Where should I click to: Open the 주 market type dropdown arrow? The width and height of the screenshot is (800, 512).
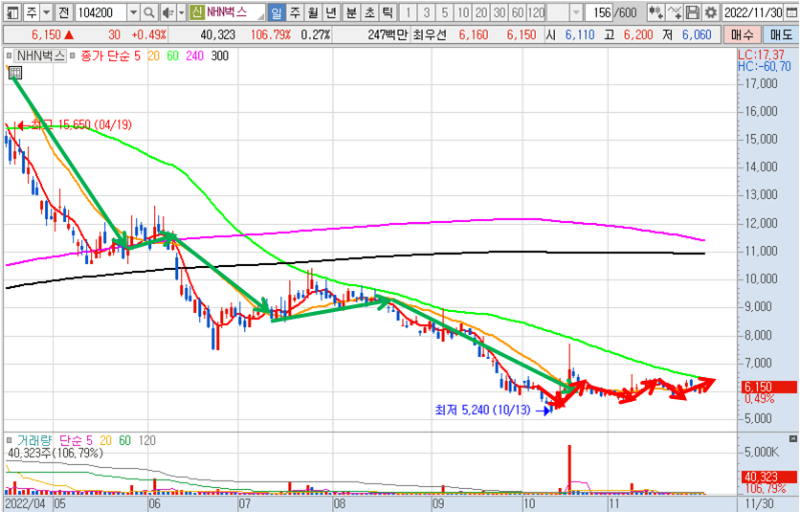coord(46,12)
